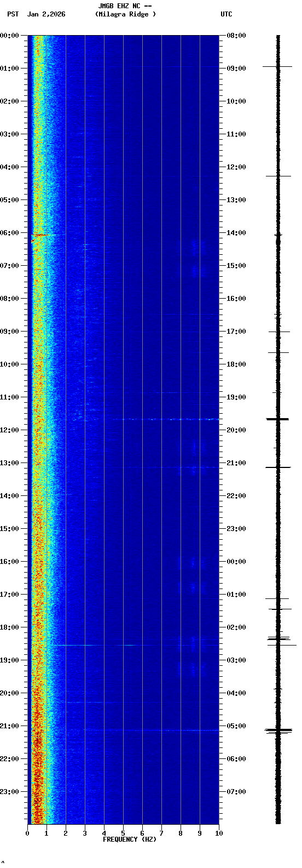Click the seismogram spike cluster near 02:20 UTC

[279, 639]
